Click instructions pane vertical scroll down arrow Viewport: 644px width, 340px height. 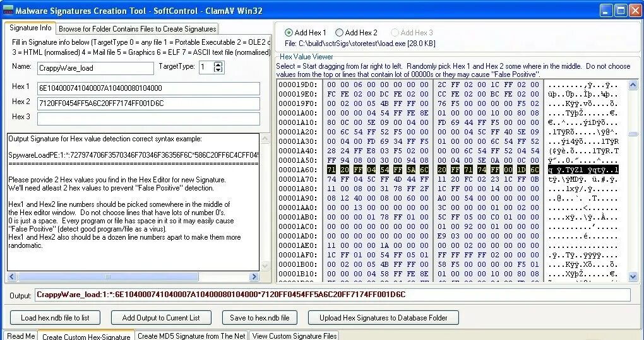tap(265, 266)
